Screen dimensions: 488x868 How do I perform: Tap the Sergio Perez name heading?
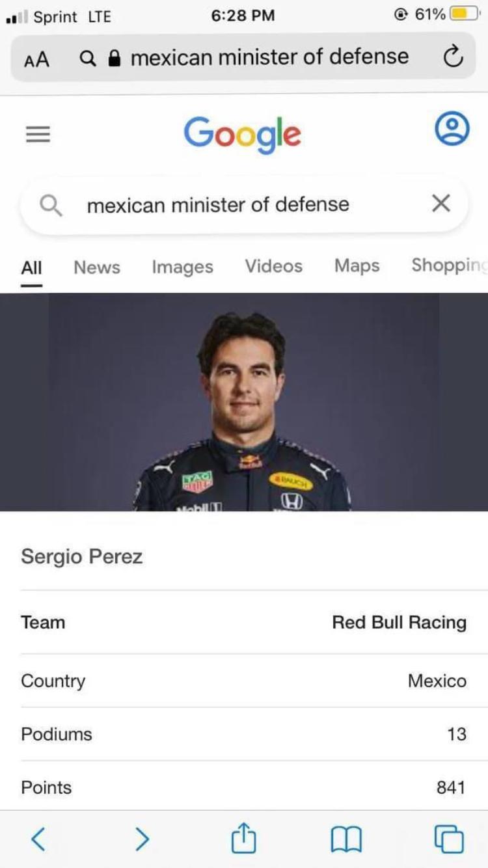pos(82,556)
